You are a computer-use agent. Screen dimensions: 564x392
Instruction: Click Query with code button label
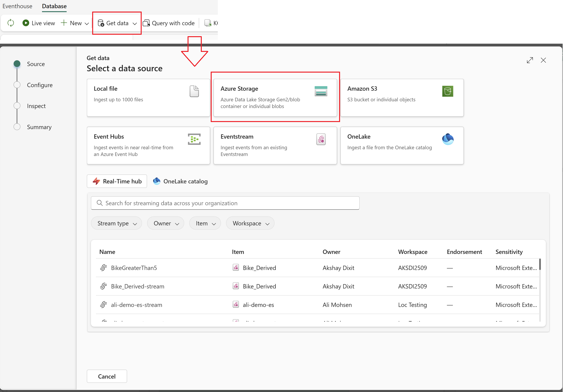(x=173, y=23)
